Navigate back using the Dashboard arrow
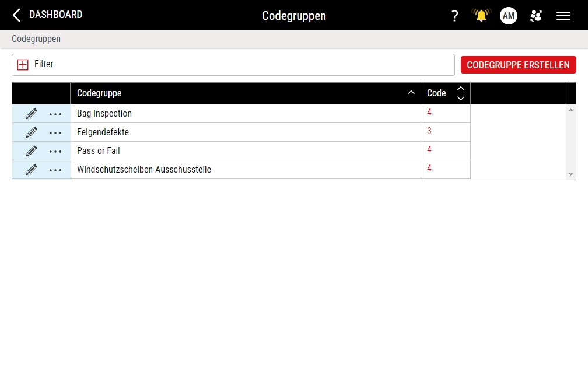Screen dimensions: 588x378 (16, 15)
